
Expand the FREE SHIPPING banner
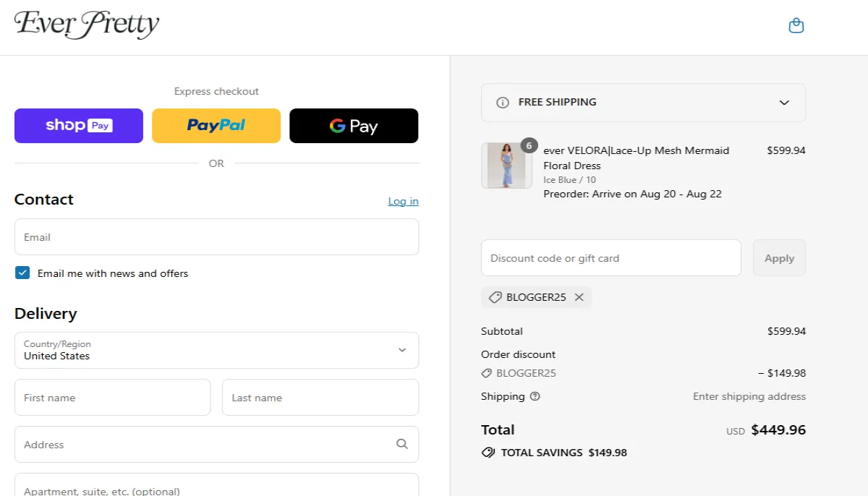(783, 103)
